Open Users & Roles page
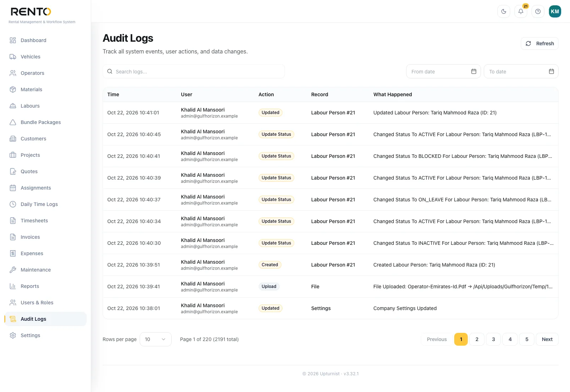The image size is (570, 392). pos(46,303)
